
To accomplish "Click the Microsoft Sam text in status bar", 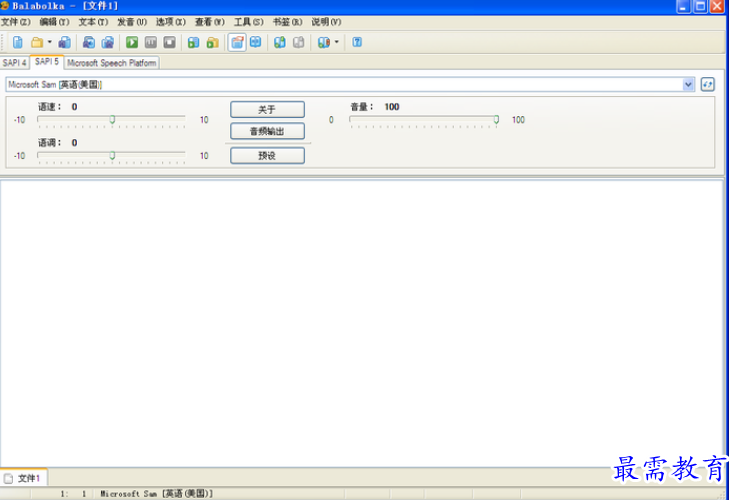I will point(157,494).
